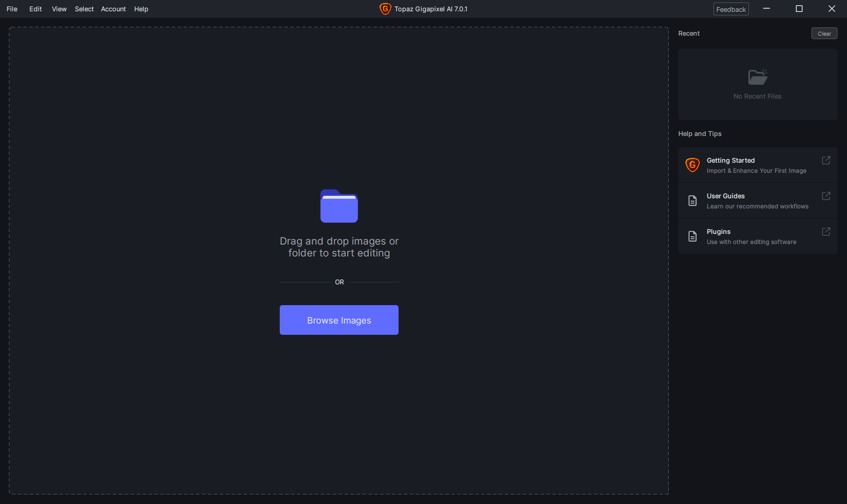Click the Browse Images button
847x504 pixels.
pyautogui.click(x=339, y=320)
